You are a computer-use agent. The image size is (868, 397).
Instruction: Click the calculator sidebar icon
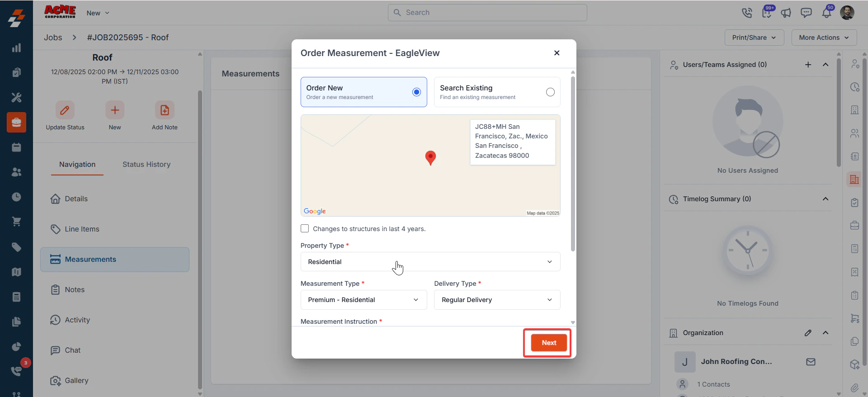(x=16, y=297)
